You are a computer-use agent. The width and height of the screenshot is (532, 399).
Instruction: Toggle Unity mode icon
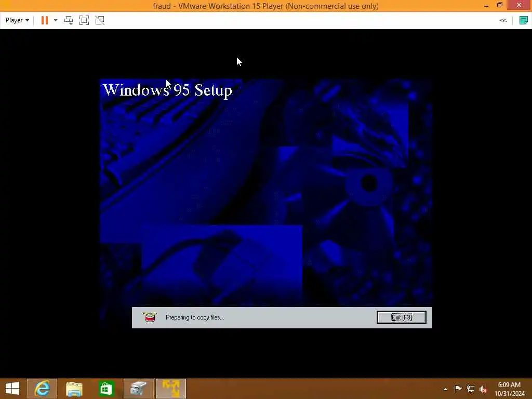(x=100, y=20)
